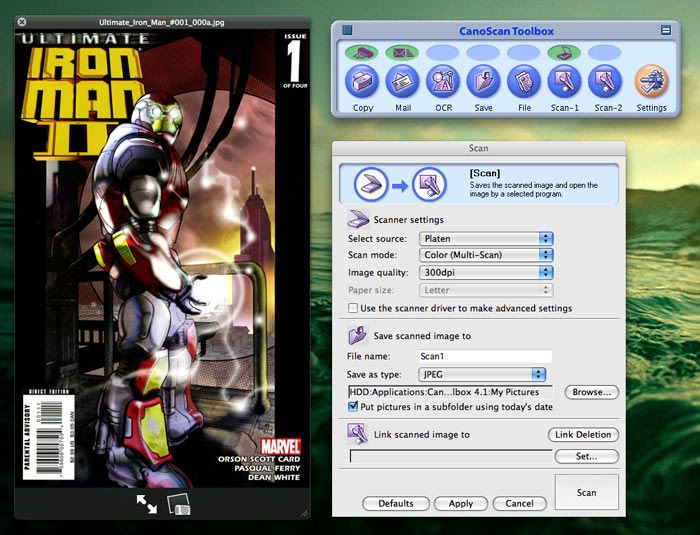Click the Link scanned image to section icon

(x=357, y=434)
